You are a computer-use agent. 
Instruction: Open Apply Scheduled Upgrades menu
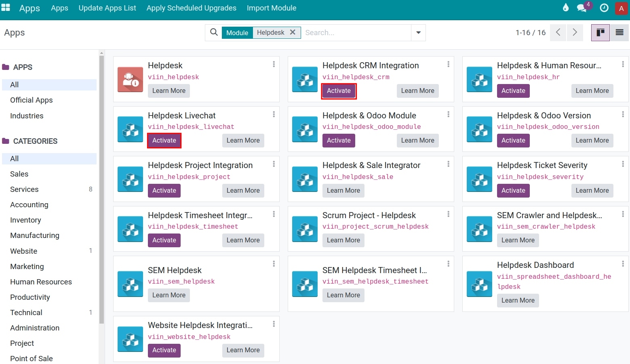click(191, 8)
